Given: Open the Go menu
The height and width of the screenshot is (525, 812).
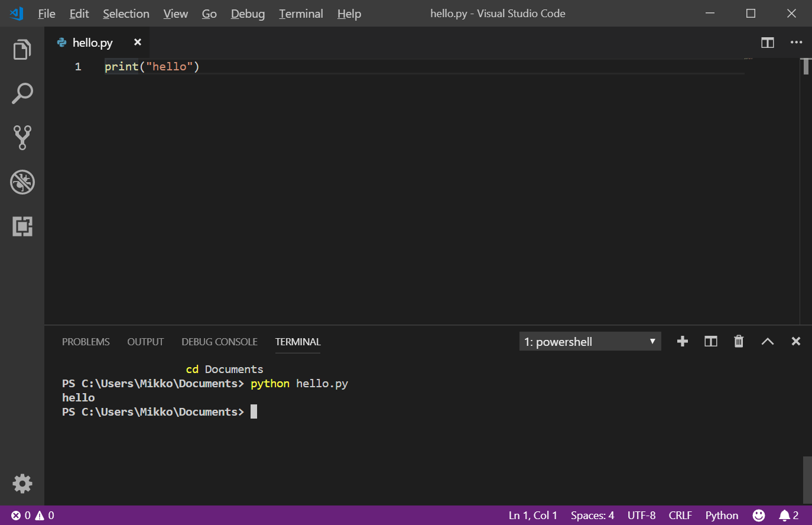Looking at the screenshot, I should click(x=209, y=14).
